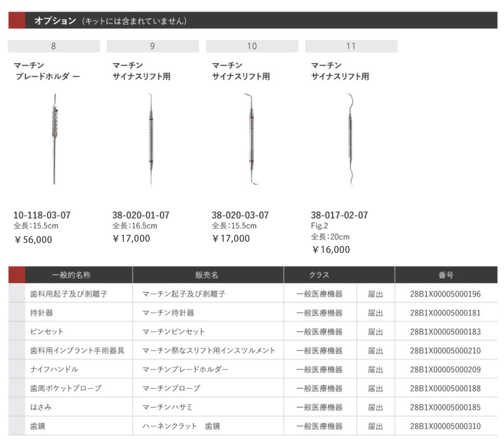Select the 番号 column header
Screen dimensions: 504x446
tap(446, 275)
